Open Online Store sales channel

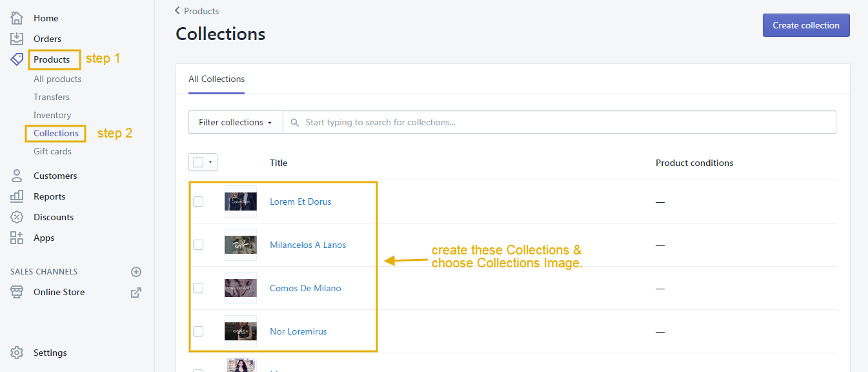point(59,292)
